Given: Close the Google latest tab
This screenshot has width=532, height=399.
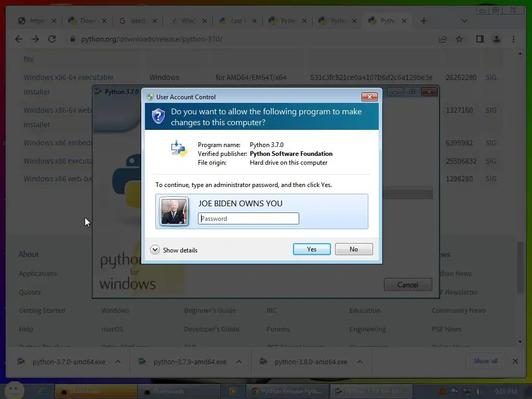Looking at the screenshot, I should click(x=155, y=21).
